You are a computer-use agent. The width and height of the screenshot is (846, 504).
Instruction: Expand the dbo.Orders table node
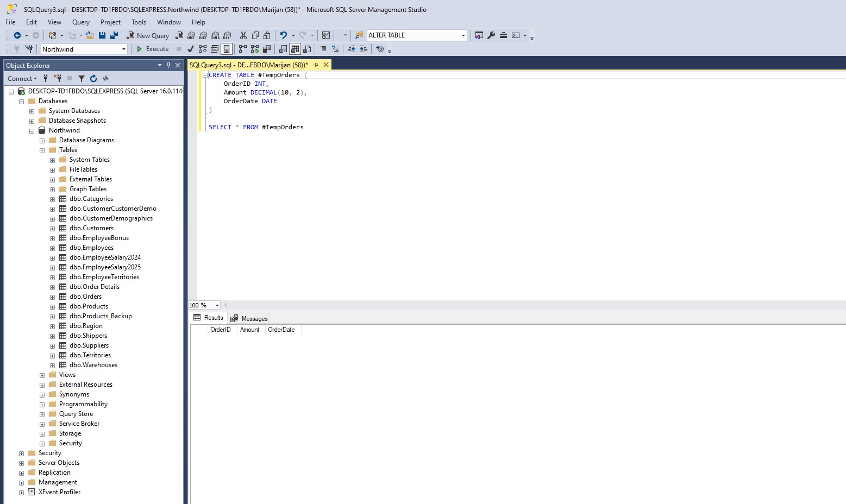(52, 297)
